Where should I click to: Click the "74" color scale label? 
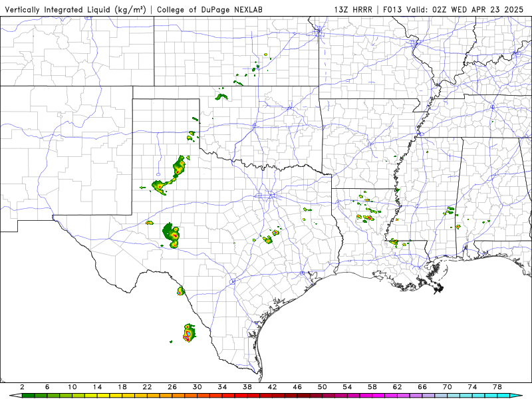tap(473, 387)
